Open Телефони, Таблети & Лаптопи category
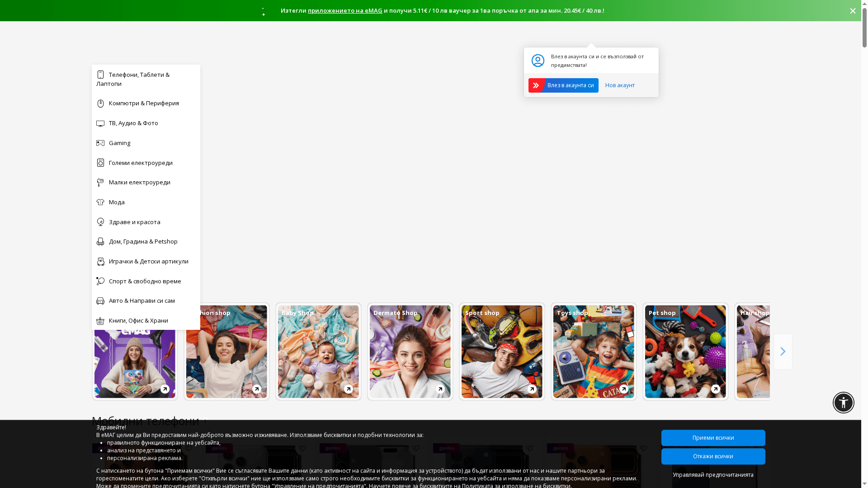 pyautogui.click(x=146, y=79)
